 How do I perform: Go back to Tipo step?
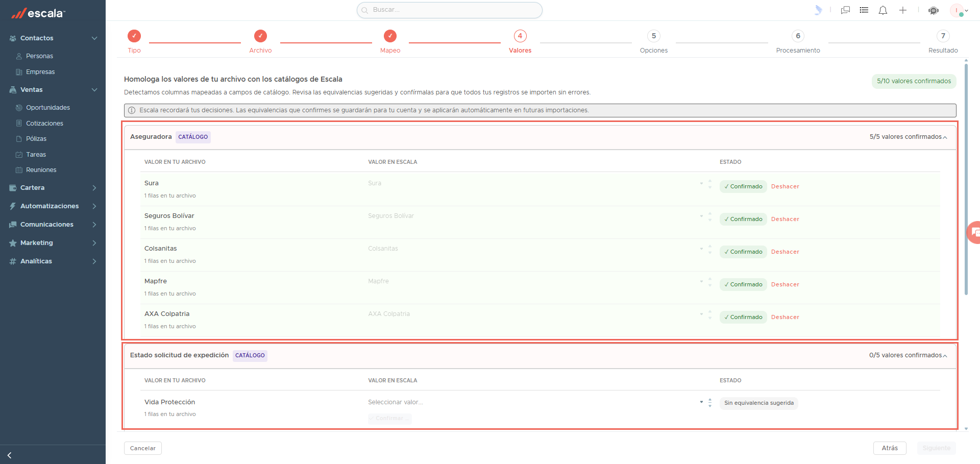tap(134, 41)
